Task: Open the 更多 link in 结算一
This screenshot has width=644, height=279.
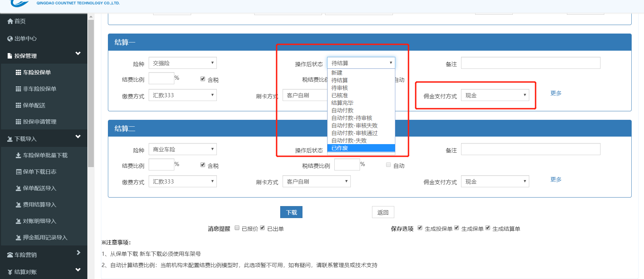Action: [x=556, y=93]
